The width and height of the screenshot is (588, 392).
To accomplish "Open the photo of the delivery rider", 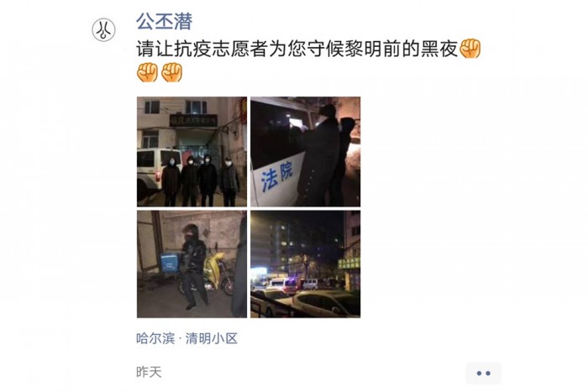I will pos(192,264).
